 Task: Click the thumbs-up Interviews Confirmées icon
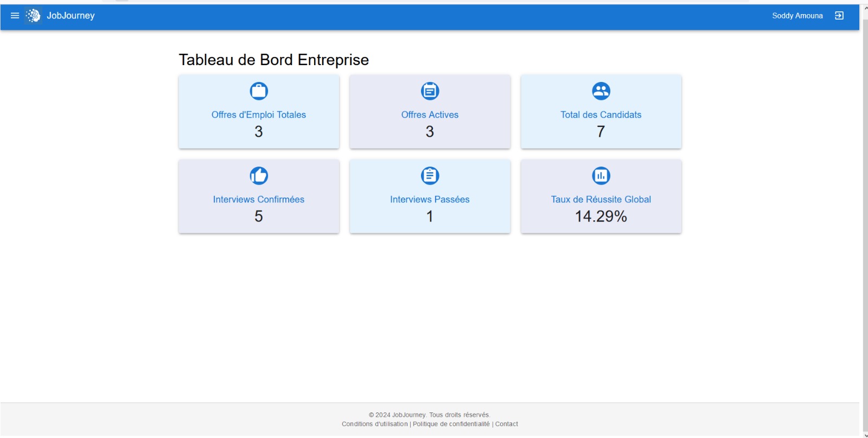(x=259, y=176)
